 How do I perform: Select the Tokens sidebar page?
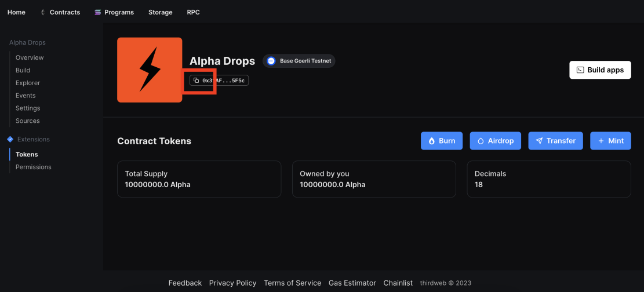tap(27, 155)
